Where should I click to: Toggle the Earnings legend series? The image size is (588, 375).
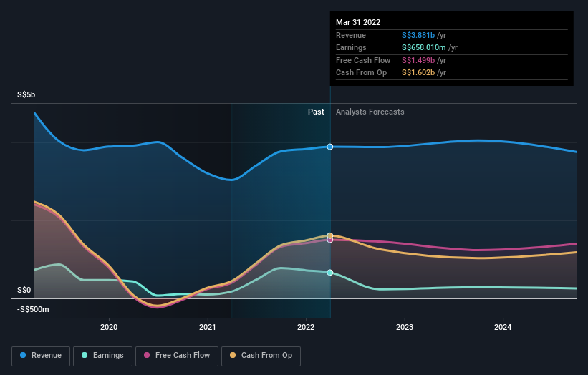point(102,356)
